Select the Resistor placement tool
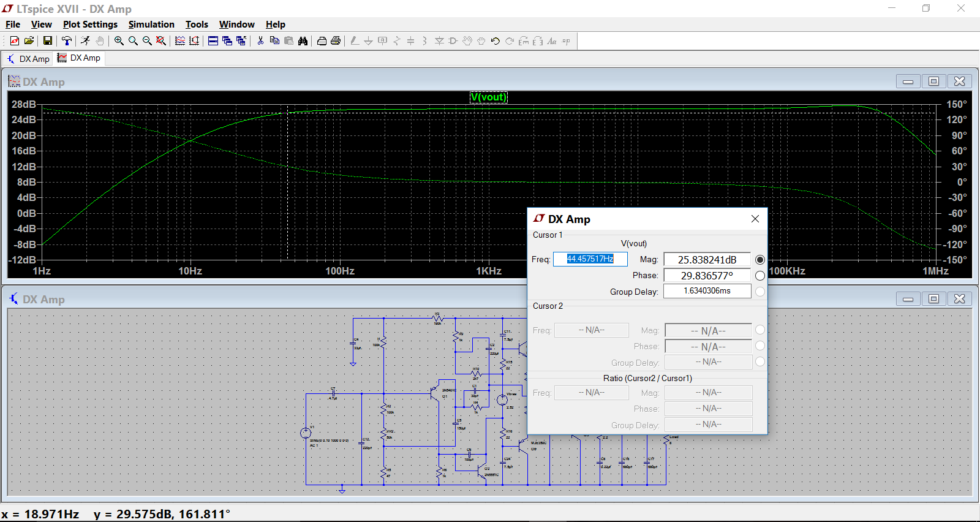This screenshot has width=980, height=522. tap(396, 41)
